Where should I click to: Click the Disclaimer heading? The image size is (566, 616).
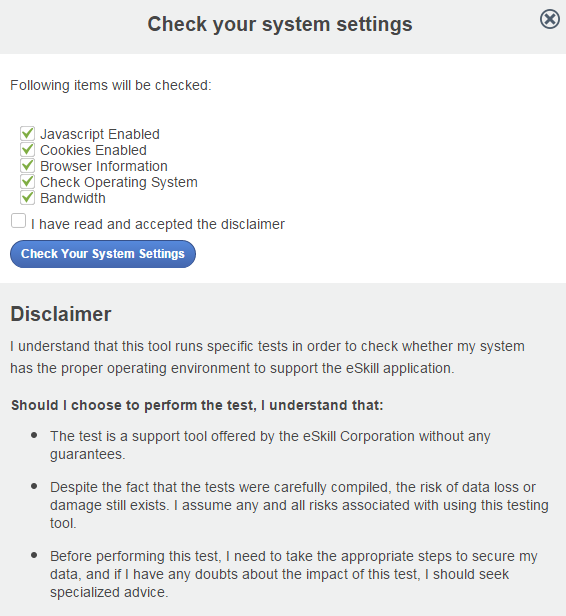[61, 314]
